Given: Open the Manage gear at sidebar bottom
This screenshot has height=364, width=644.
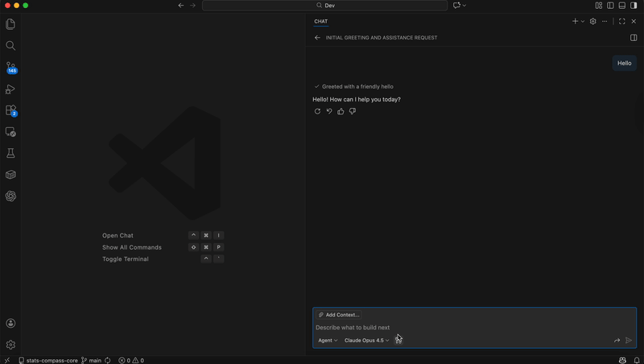Looking at the screenshot, I should [x=10, y=345].
